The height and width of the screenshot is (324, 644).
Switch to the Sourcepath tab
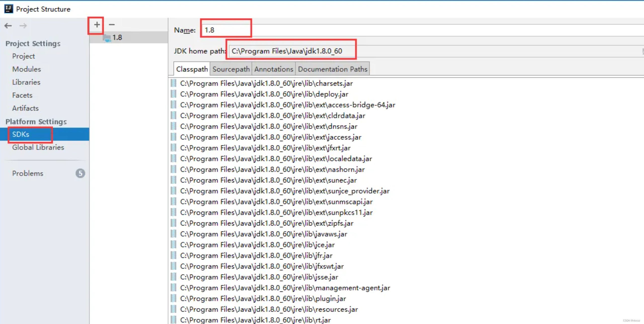tap(230, 69)
